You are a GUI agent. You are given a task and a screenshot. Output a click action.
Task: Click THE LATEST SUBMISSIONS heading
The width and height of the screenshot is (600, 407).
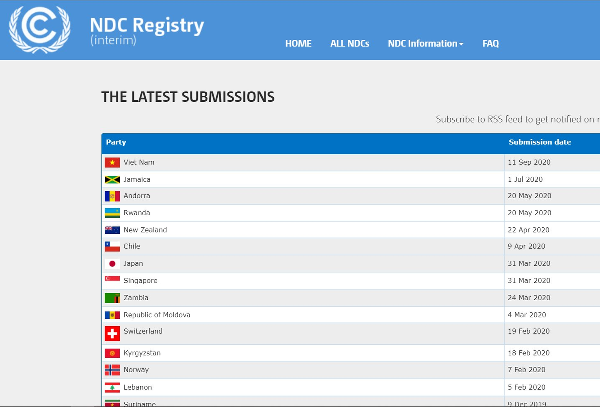[x=188, y=97]
